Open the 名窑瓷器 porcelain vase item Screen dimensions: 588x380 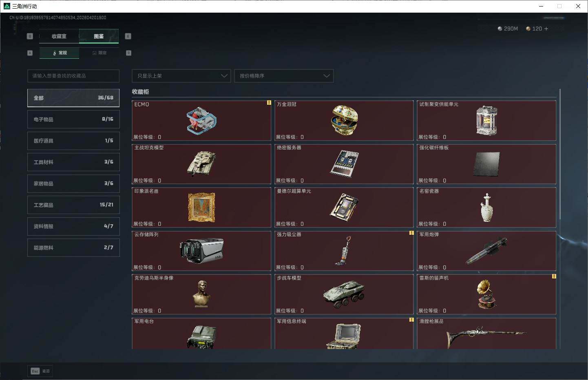(x=486, y=208)
